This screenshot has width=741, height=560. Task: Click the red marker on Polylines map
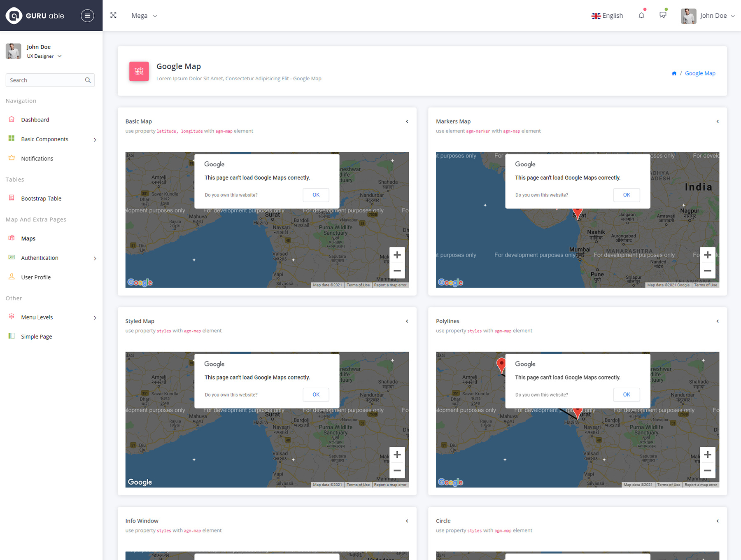tap(501, 364)
